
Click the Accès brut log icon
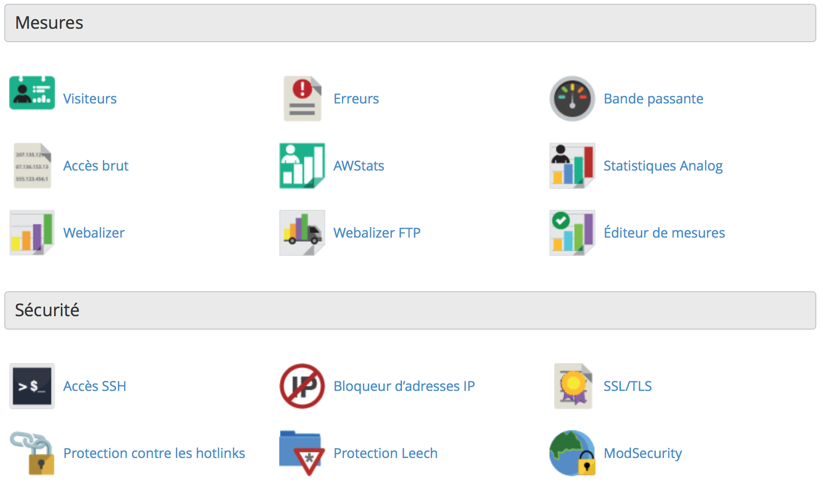pyautogui.click(x=33, y=165)
